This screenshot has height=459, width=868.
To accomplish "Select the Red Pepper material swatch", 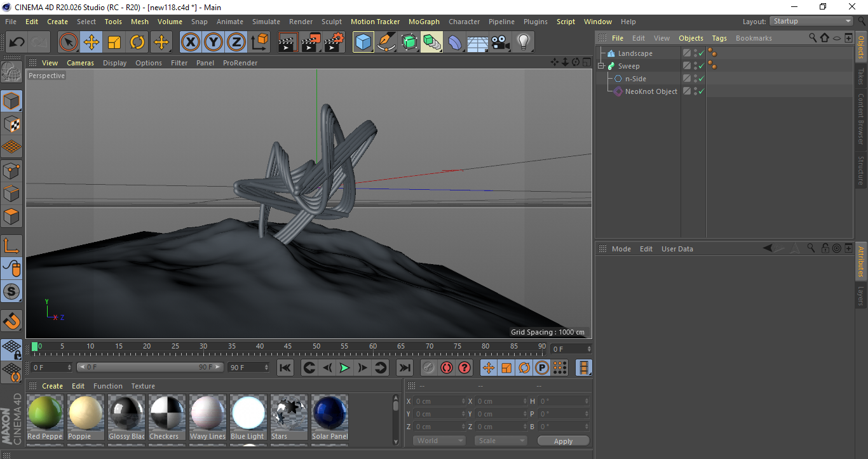I will 45,417.
